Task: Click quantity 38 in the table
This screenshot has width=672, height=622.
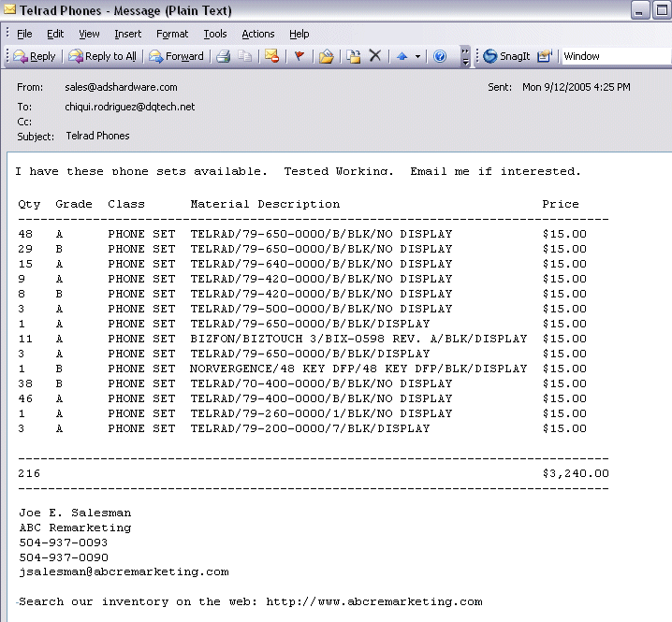Action: coord(25,383)
